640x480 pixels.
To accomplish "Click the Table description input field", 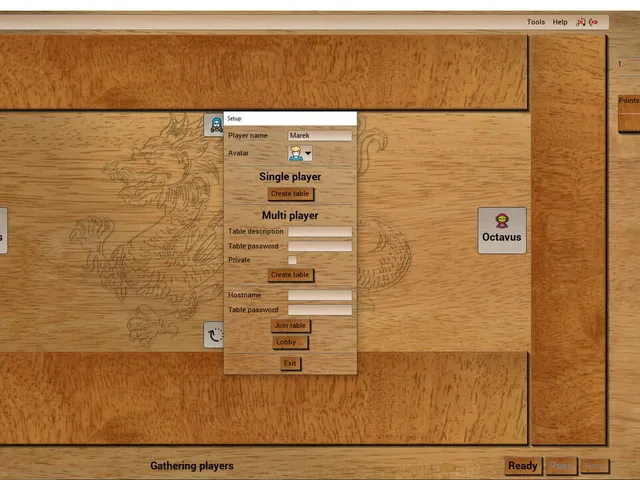I will tap(320, 232).
